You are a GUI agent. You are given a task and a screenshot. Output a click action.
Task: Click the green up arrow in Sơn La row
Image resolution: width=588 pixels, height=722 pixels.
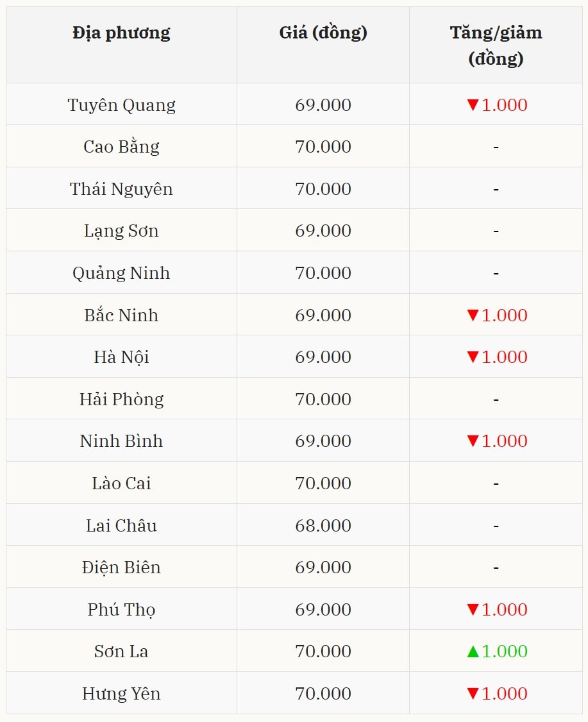(473, 651)
